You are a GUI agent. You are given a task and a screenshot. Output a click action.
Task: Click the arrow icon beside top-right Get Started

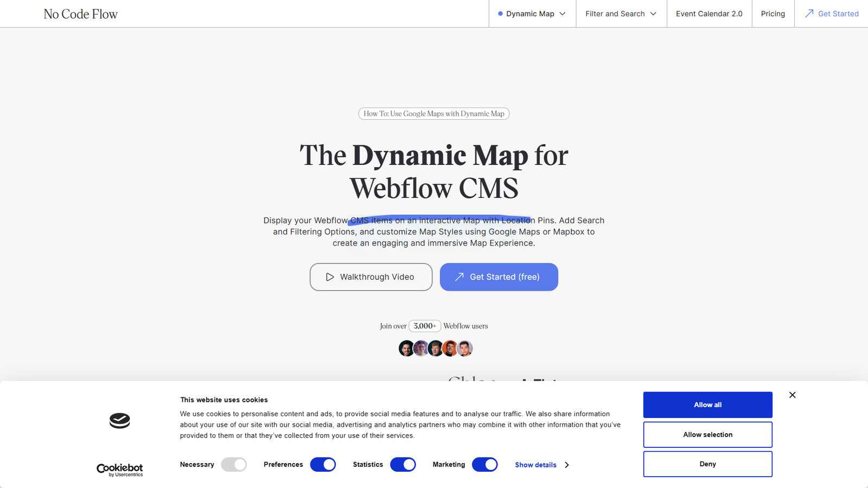(809, 14)
